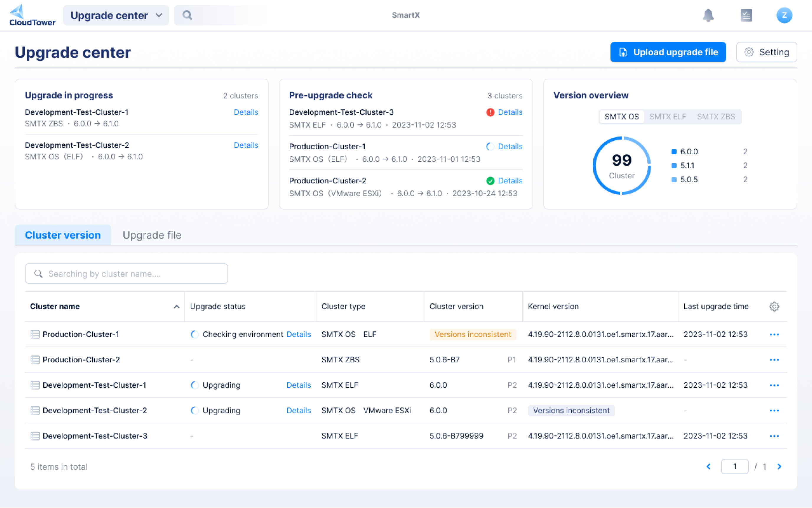
Task: Click the user avatar Z icon
Action: pyautogui.click(x=784, y=15)
